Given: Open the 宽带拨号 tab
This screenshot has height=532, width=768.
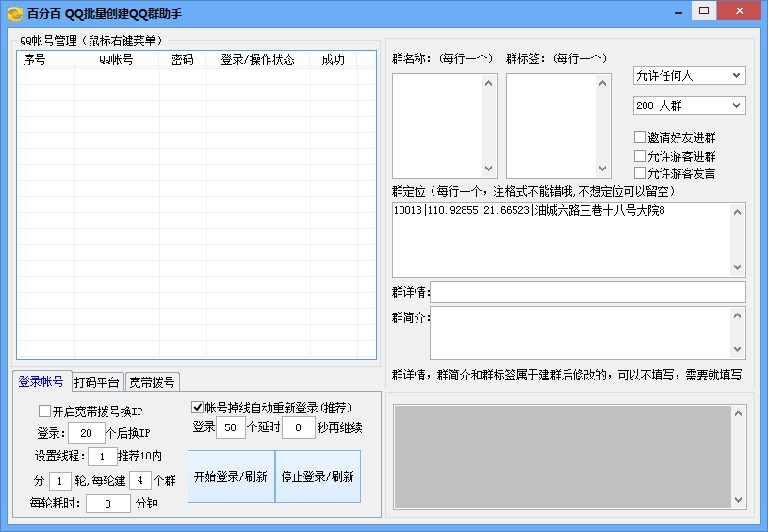Looking at the screenshot, I should [x=153, y=382].
